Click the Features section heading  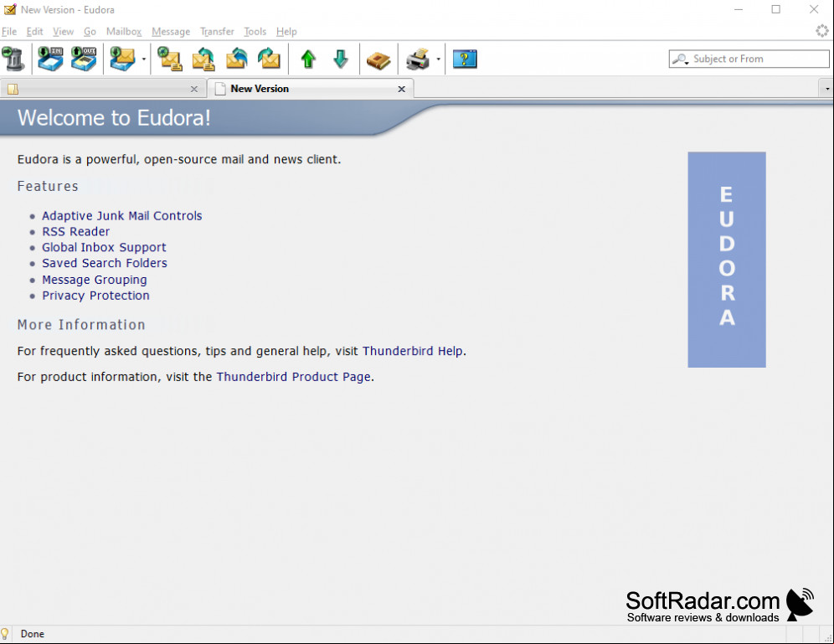click(48, 186)
